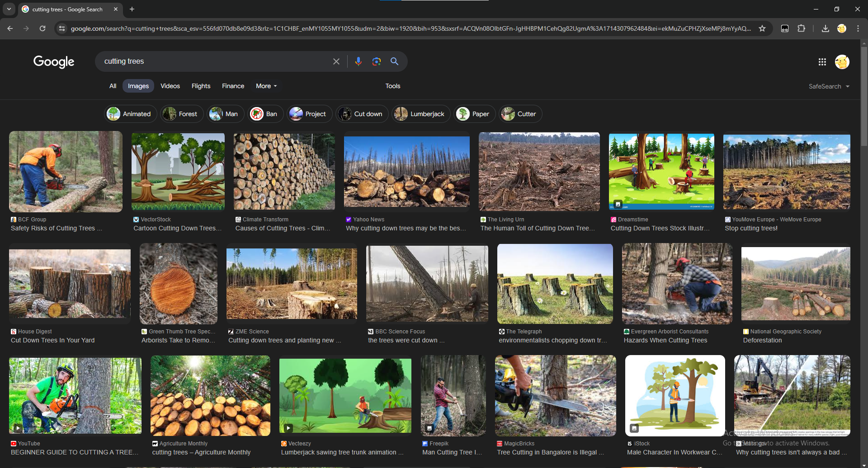This screenshot has height=468, width=868.
Task: Close the cutting trees tab
Action: point(116,9)
